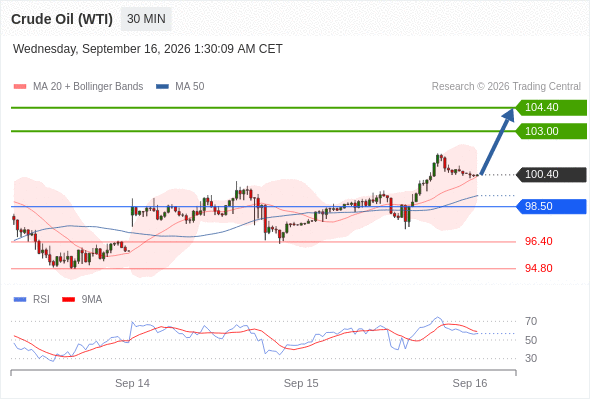Click the blue 98.50 pivot price tag

coord(551,206)
